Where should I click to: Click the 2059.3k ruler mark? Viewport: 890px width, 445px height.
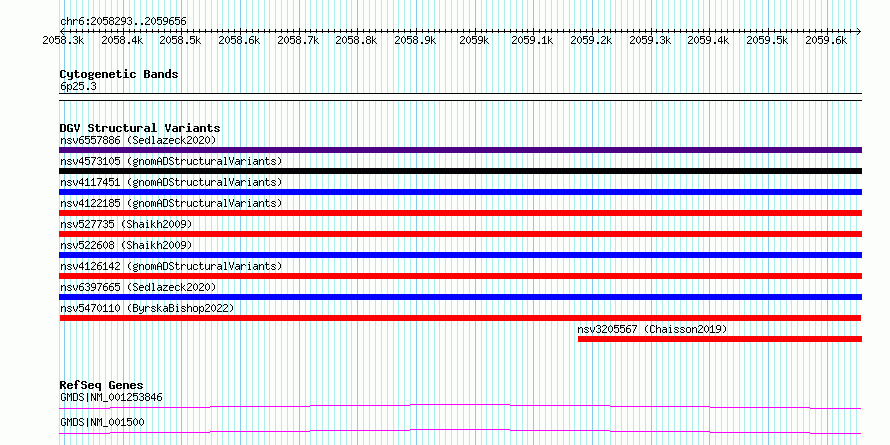click(650, 40)
